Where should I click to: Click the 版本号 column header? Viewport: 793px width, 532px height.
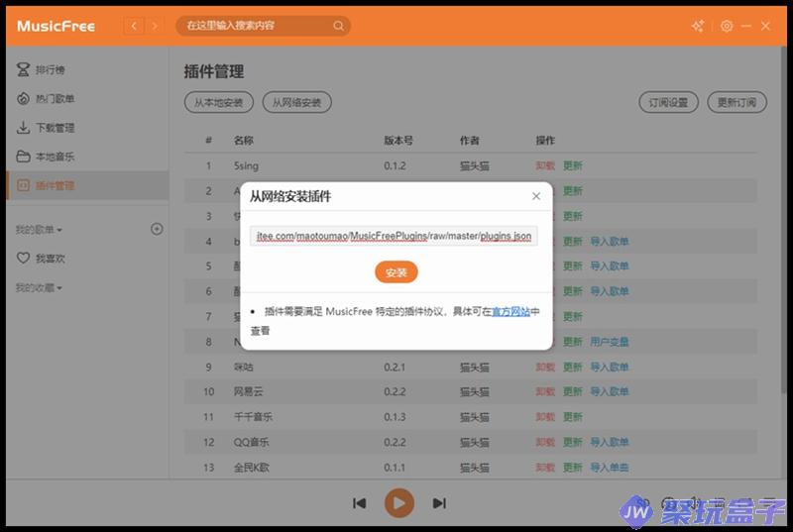pyautogui.click(x=398, y=141)
